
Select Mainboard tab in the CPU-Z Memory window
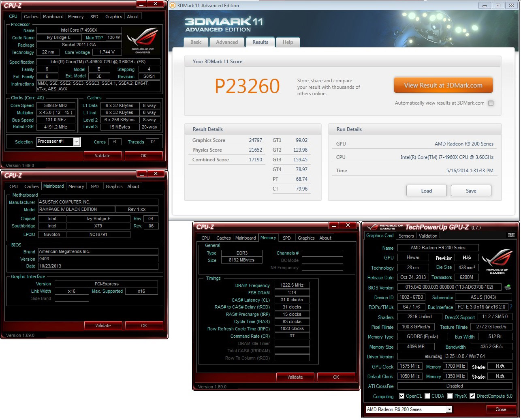click(x=246, y=238)
